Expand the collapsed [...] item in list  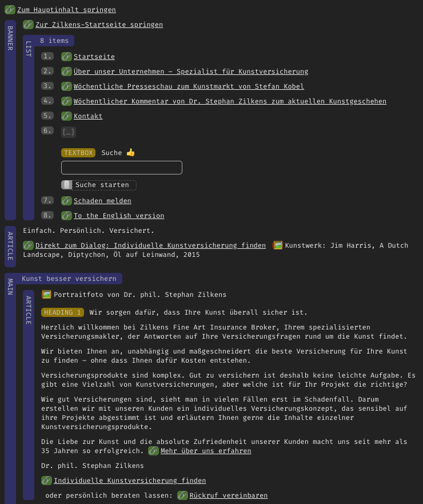click(x=68, y=132)
